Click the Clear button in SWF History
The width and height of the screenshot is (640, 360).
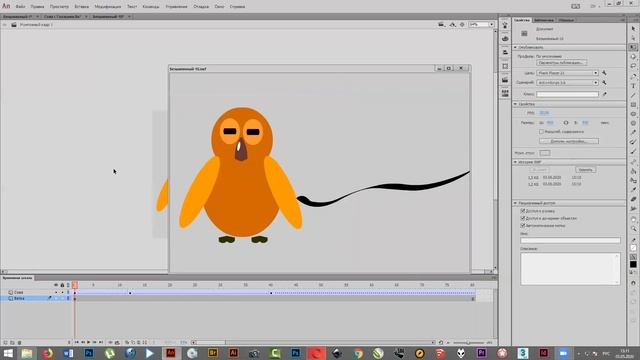586,170
